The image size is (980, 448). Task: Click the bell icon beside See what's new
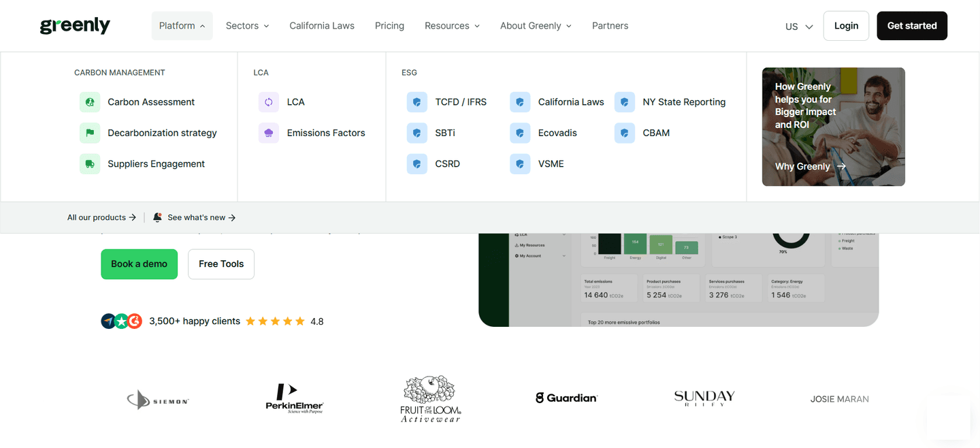[x=157, y=217]
